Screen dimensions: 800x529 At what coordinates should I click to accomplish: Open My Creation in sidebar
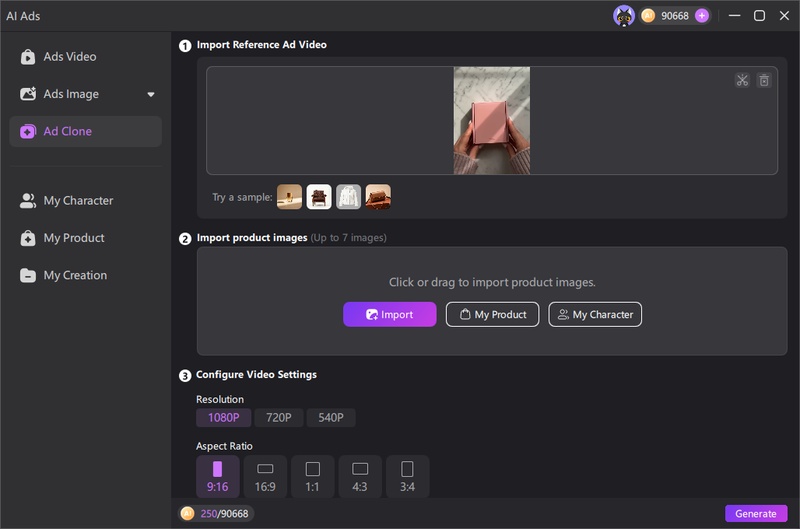tap(85, 275)
